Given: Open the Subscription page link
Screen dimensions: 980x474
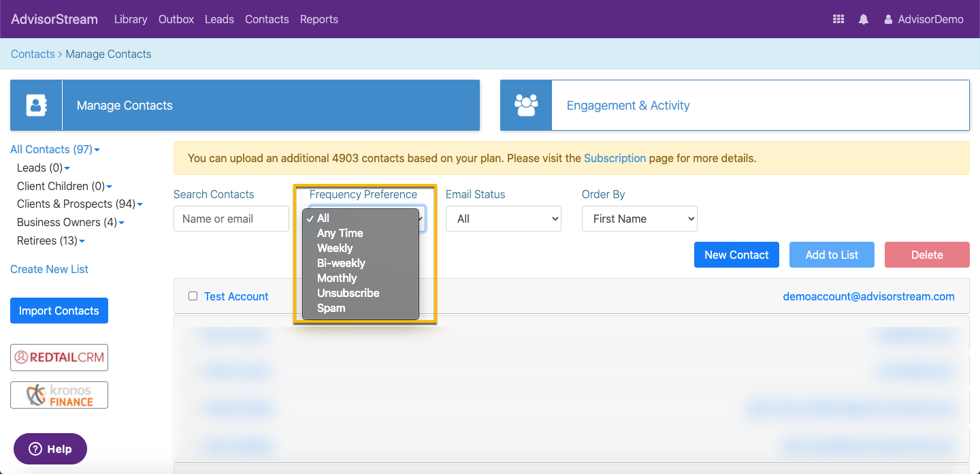Looking at the screenshot, I should point(615,158).
